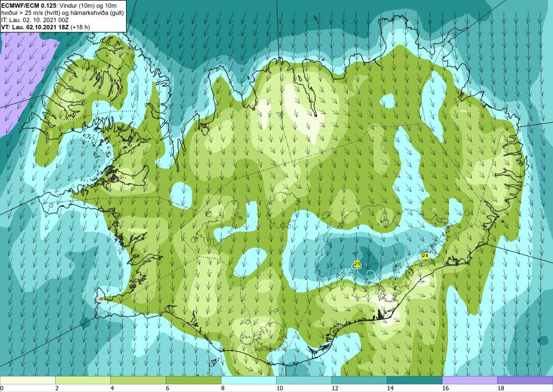Click the 12–14 m/s teal legend swatch
The width and height of the screenshot is (553, 392).
pyautogui.click(x=359, y=380)
